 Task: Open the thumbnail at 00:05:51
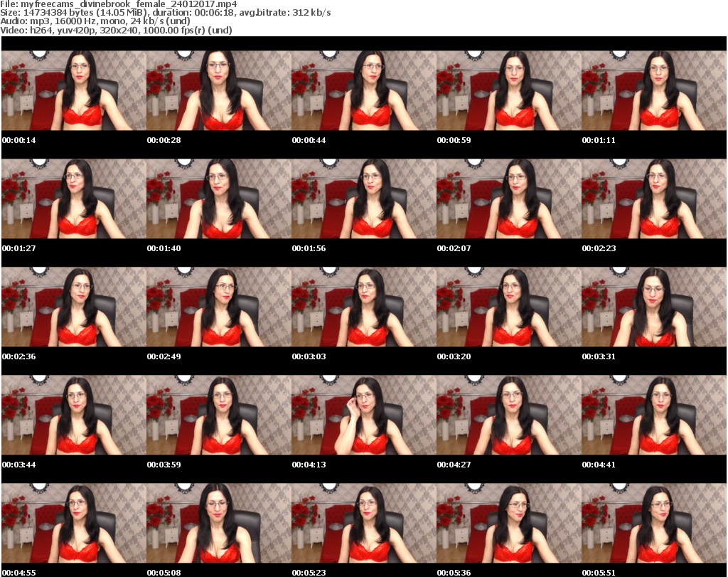[x=654, y=523]
